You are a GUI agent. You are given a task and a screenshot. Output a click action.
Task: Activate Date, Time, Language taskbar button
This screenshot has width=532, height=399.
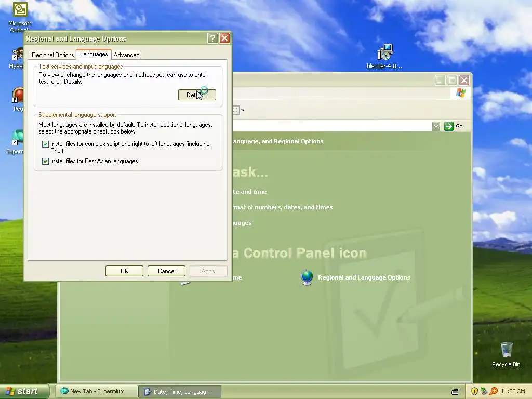click(x=180, y=392)
